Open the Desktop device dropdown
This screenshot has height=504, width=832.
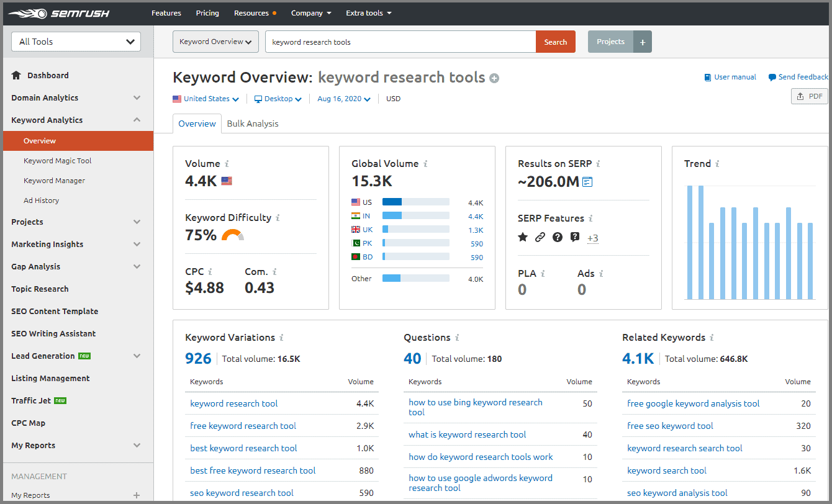(x=278, y=99)
